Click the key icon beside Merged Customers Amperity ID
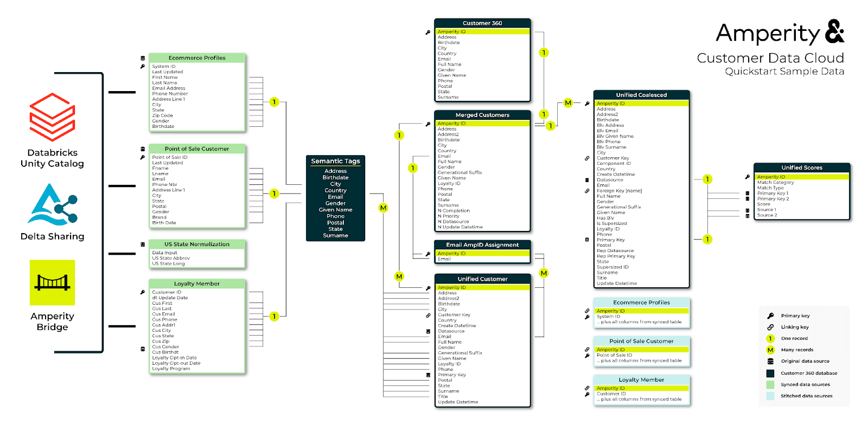The height and width of the screenshot is (425, 868). pos(428,124)
